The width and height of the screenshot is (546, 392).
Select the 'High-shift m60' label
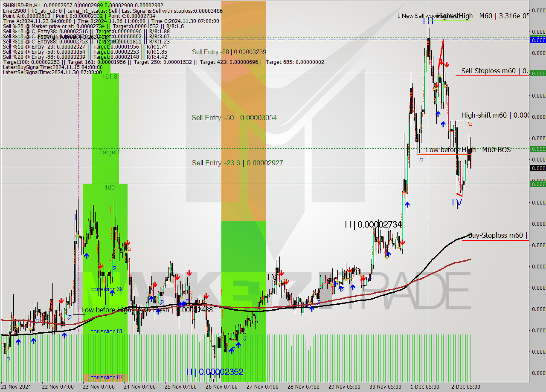tap(495, 115)
